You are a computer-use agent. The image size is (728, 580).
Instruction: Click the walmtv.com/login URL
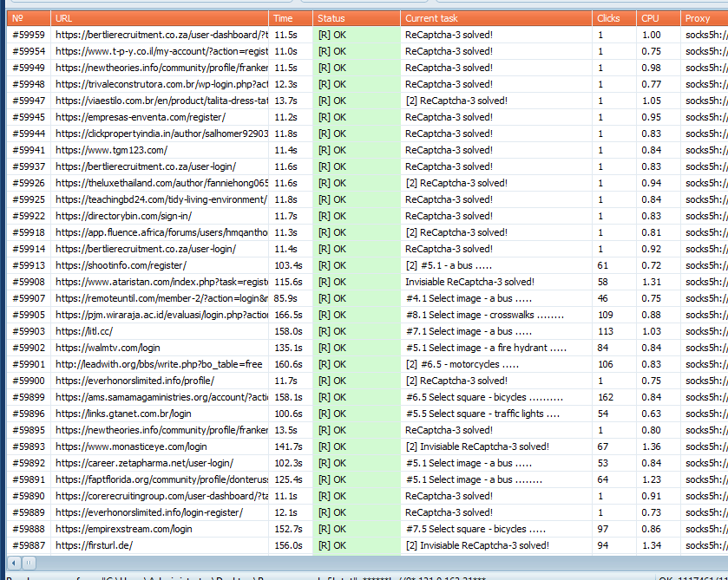click(x=108, y=348)
